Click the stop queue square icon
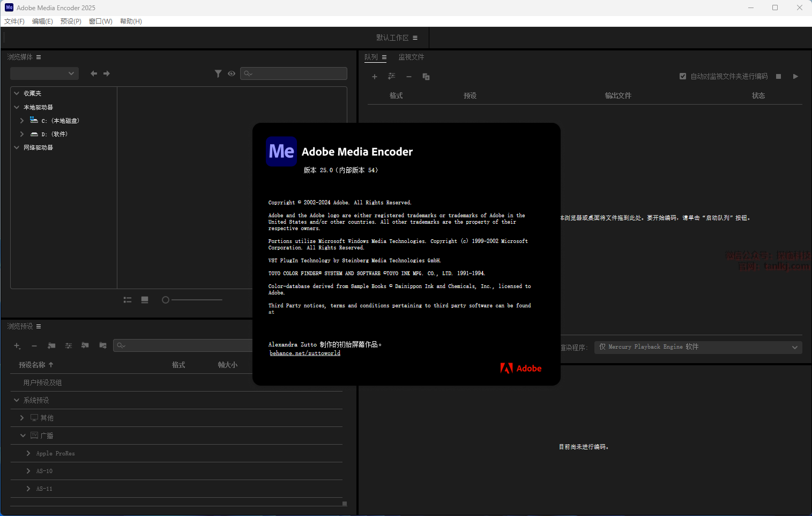The width and height of the screenshot is (812, 516). 778,77
